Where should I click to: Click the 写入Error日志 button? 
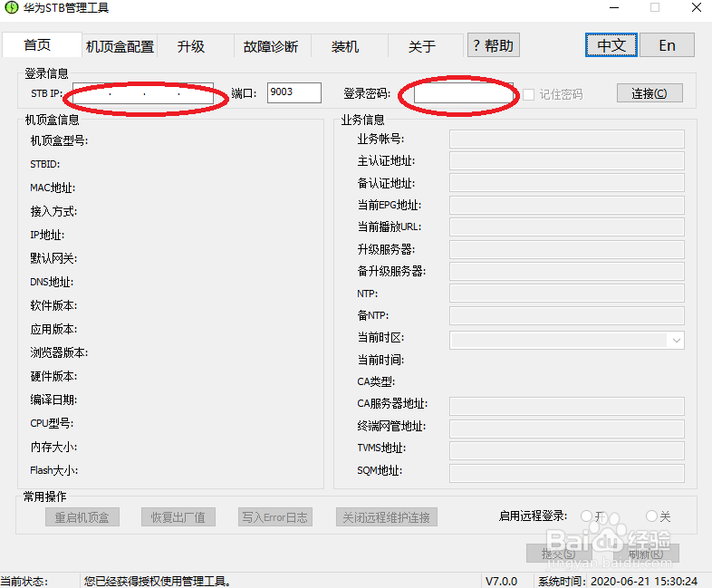tap(275, 517)
